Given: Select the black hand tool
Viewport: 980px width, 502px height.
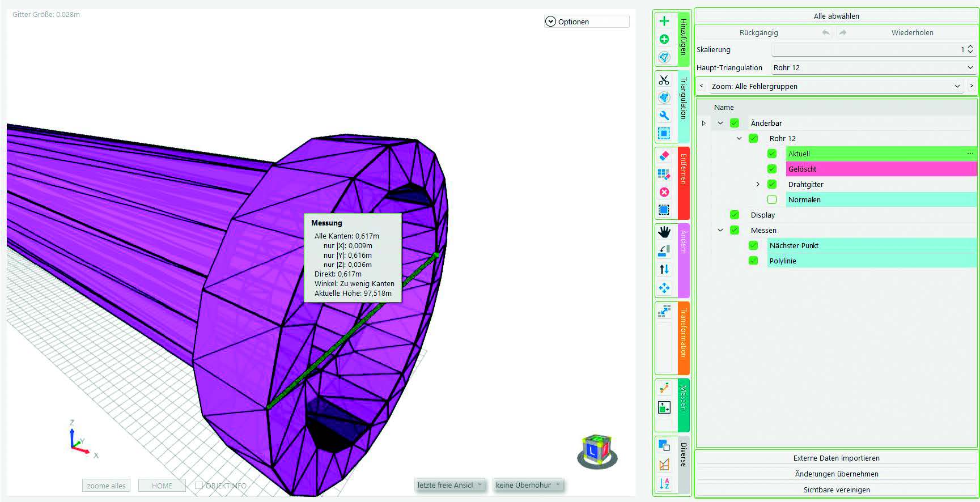Looking at the screenshot, I should pos(664,232).
